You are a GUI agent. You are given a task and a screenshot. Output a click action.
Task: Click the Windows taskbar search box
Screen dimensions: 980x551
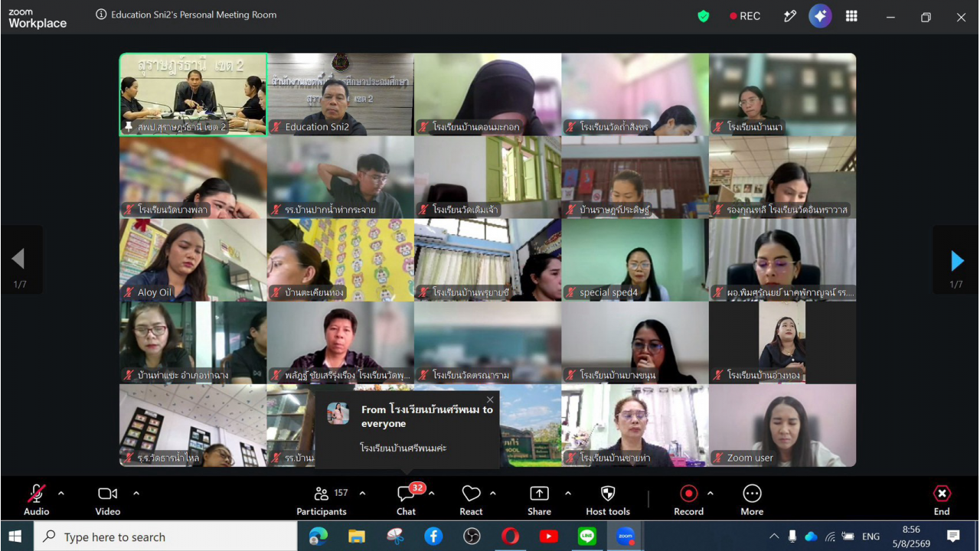click(x=165, y=536)
